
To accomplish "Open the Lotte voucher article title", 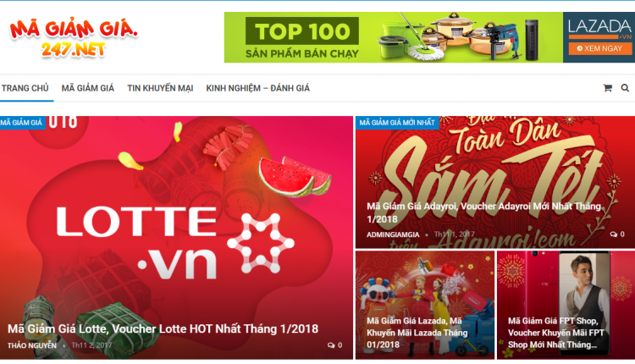I will click(x=163, y=328).
